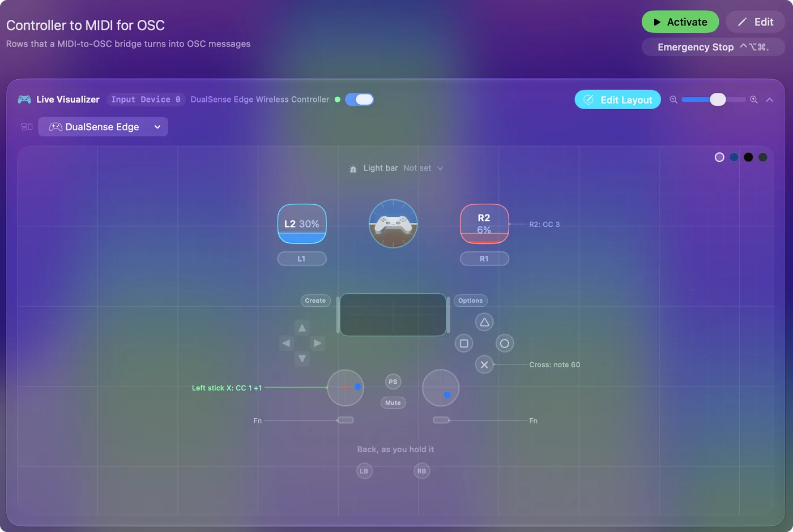The height and width of the screenshot is (532, 793).
Task: Click the Live Visualizer gamepad icon
Action: click(24, 100)
